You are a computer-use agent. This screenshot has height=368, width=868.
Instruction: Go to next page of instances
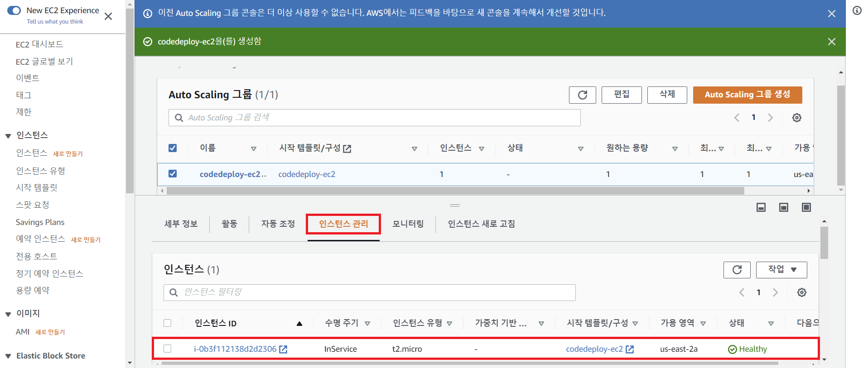point(775,292)
